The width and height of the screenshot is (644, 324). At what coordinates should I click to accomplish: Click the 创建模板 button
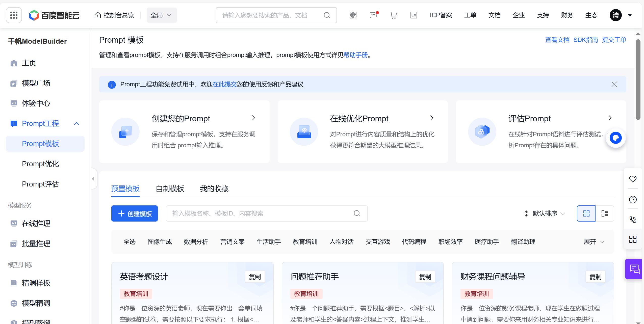[x=135, y=213]
